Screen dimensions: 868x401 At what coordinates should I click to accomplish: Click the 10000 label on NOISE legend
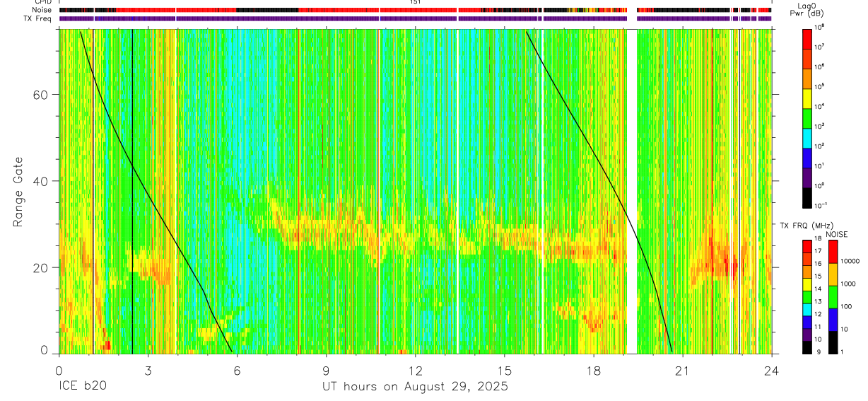[x=851, y=262]
